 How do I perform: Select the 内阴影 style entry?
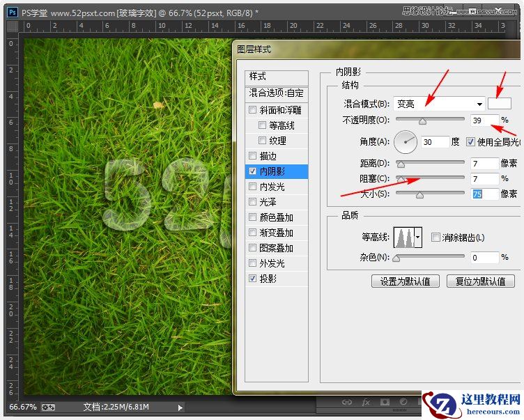coord(277,171)
